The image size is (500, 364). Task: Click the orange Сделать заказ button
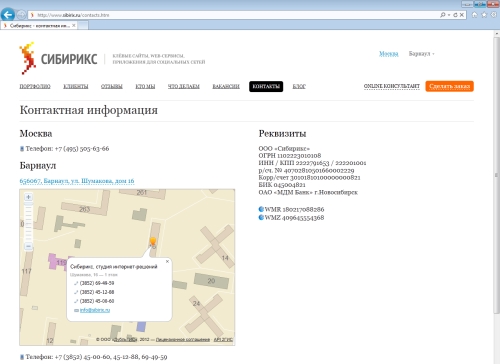(449, 86)
